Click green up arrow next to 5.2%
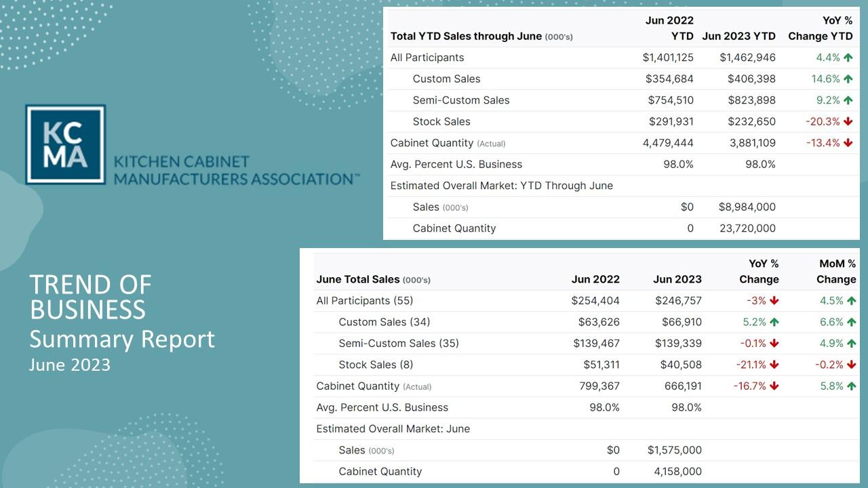The width and height of the screenshot is (868, 488). coord(774,322)
